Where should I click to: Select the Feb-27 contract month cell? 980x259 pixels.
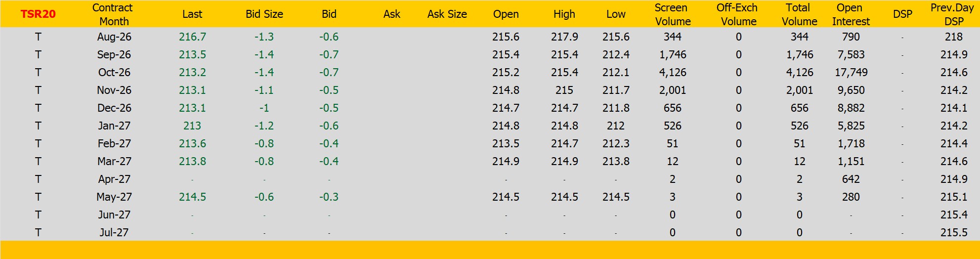(x=114, y=143)
